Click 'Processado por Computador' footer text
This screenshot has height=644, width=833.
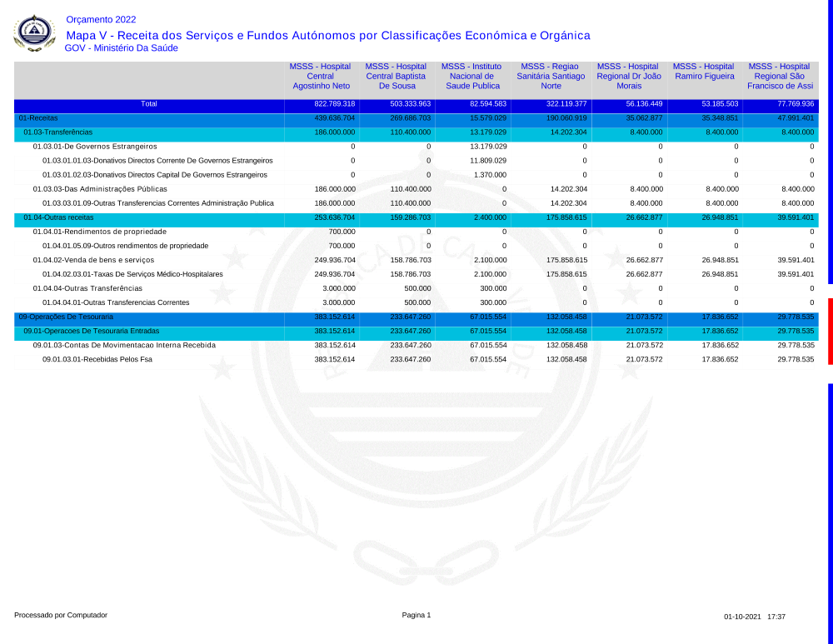pos(61,615)
